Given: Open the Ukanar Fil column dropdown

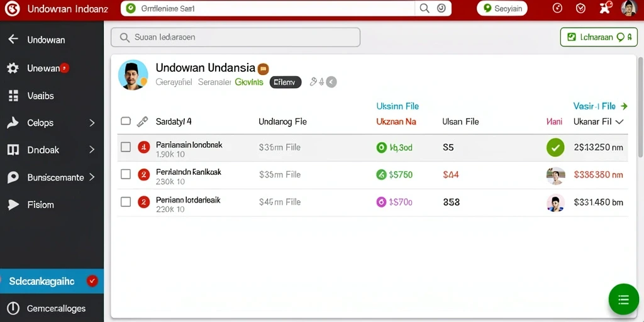Looking at the screenshot, I should pyautogui.click(x=619, y=121).
